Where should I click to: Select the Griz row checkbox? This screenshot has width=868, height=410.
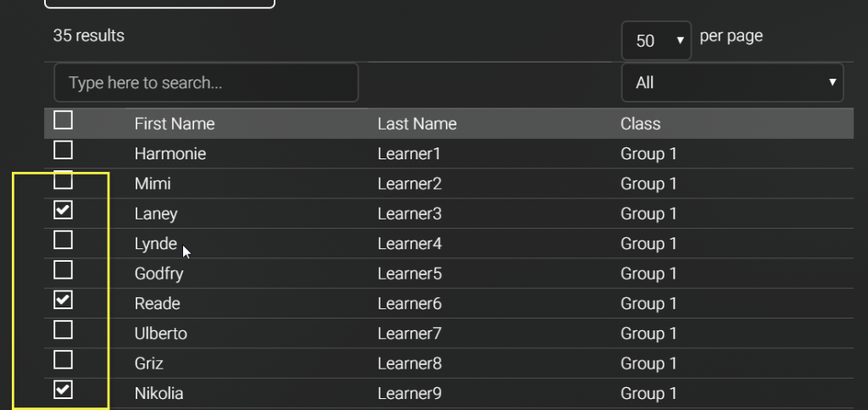[x=63, y=360]
